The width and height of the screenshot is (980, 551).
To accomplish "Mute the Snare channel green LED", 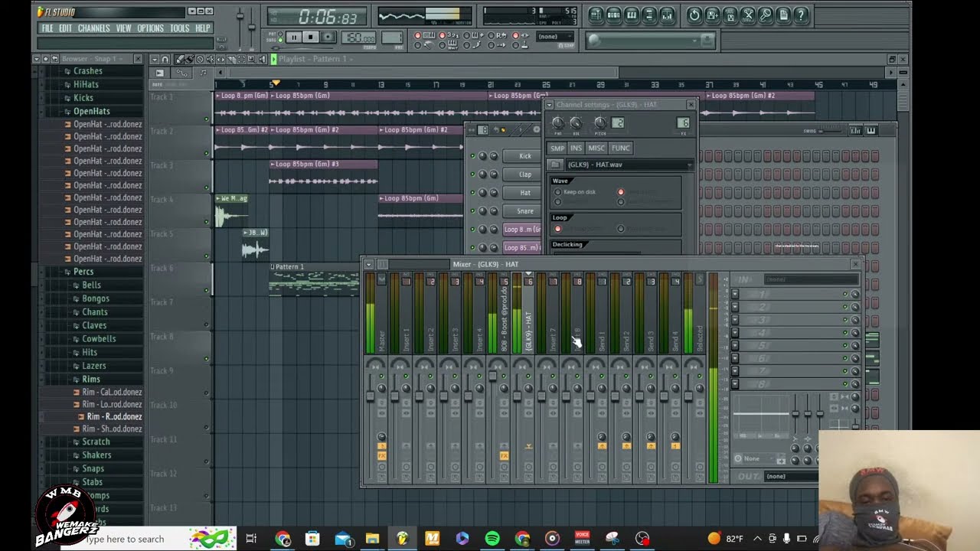I will [x=472, y=211].
